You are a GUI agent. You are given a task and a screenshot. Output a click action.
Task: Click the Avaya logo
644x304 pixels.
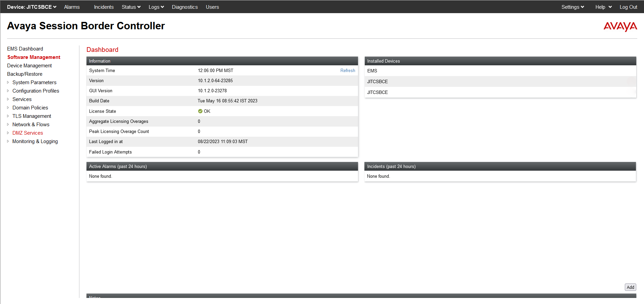coord(620,27)
